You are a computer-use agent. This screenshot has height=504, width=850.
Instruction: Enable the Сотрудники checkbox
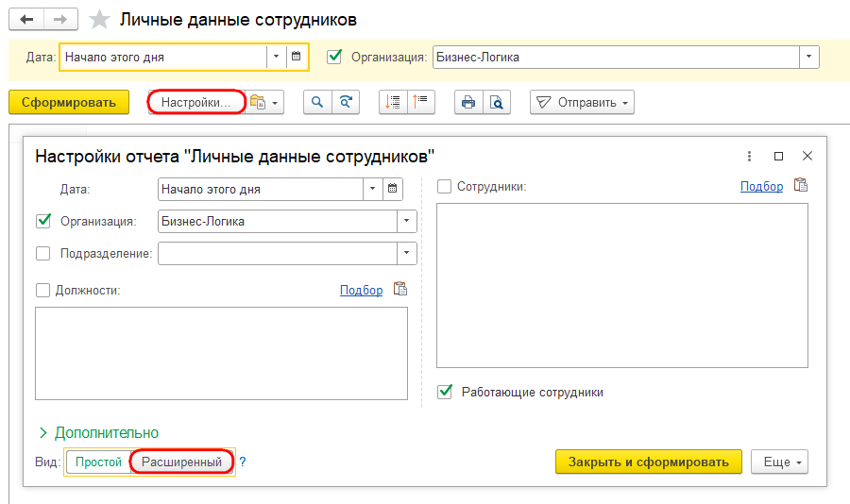click(444, 187)
